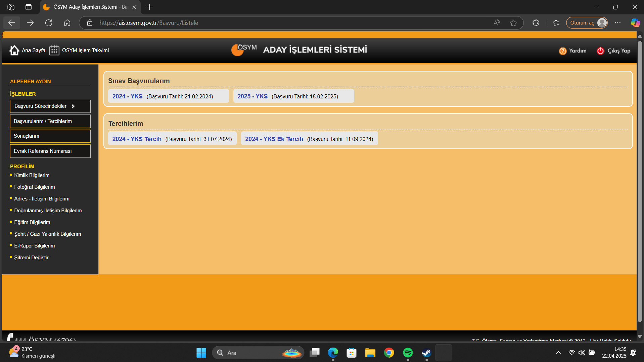The height and width of the screenshot is (362, 644).
Task: Refresh the current page
Action: pos(49,23)
